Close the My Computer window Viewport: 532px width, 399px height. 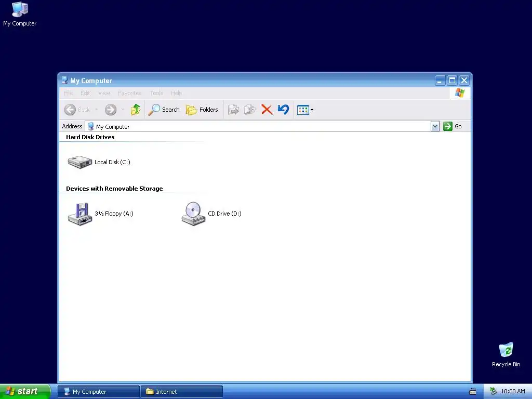[x=464, y=81]
